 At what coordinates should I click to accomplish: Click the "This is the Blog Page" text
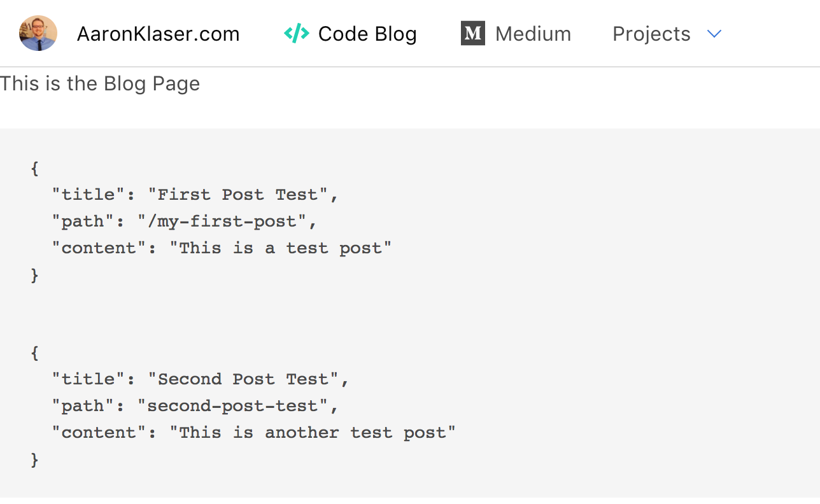[x=100, y=83]
